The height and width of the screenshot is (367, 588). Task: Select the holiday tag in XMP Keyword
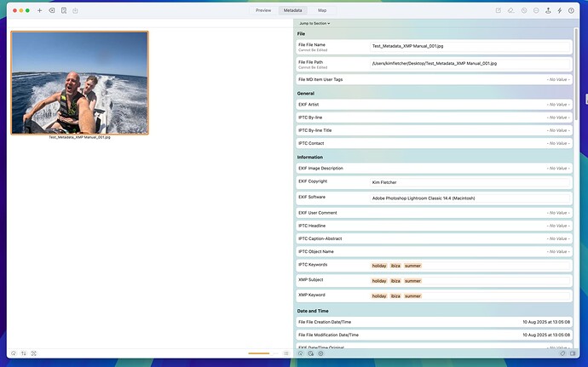[x=379, y=296]
